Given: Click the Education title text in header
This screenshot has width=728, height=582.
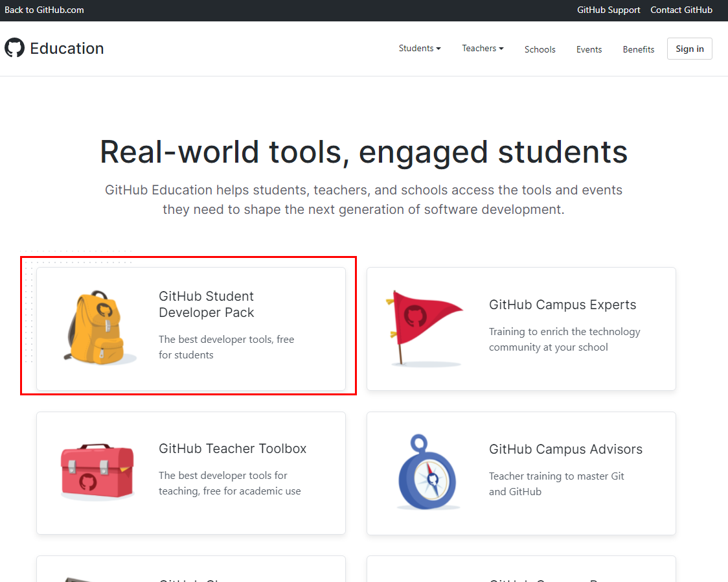Looking at the screenshot, I should 67,49.
